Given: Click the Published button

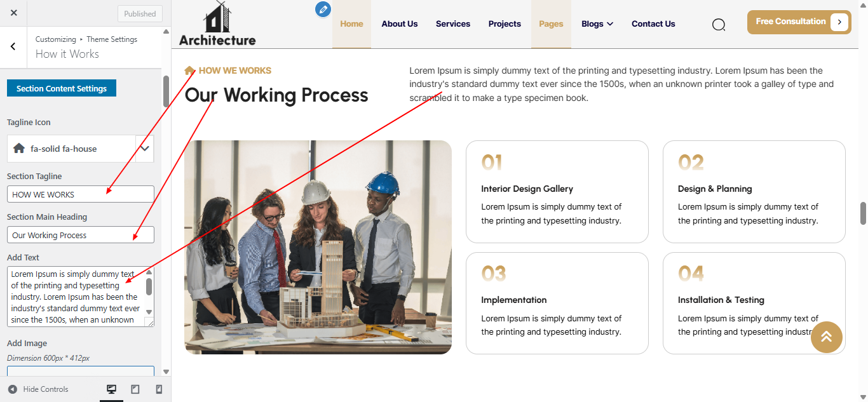Looking at the screenshot, I should tap(140, 13).
